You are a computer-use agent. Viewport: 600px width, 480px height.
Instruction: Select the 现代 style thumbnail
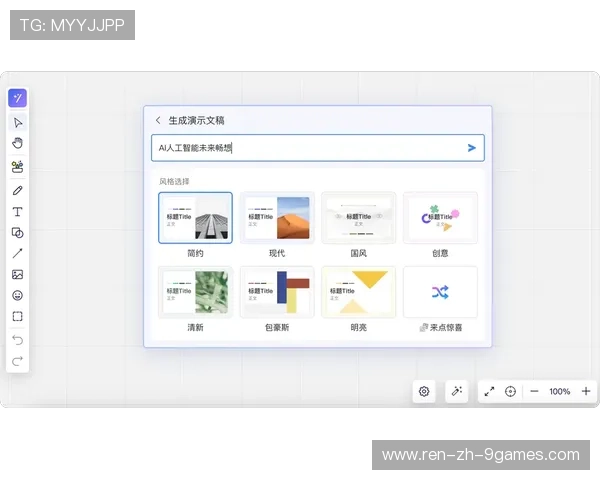(277, 218)
